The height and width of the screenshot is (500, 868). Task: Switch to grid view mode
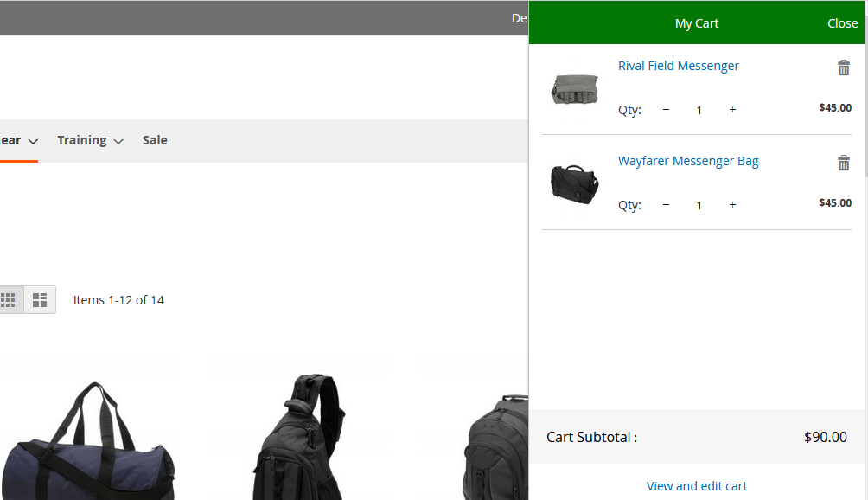click(9, 300)
